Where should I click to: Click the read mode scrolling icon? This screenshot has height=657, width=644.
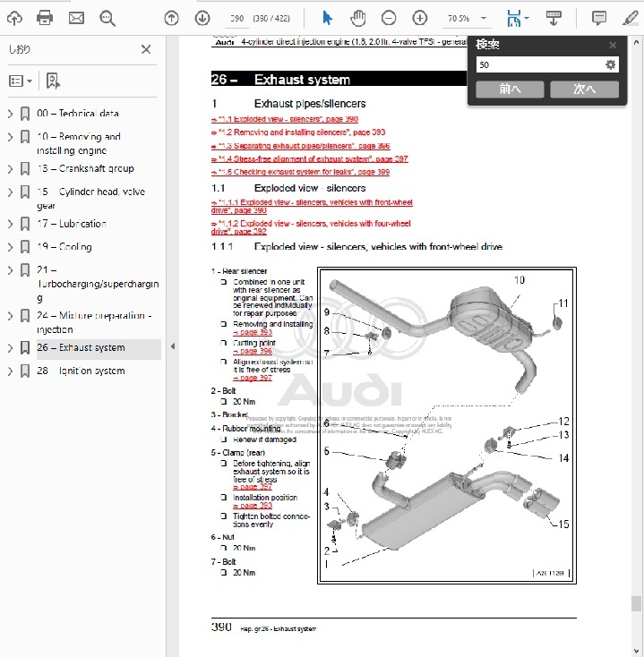click(554, 19)
